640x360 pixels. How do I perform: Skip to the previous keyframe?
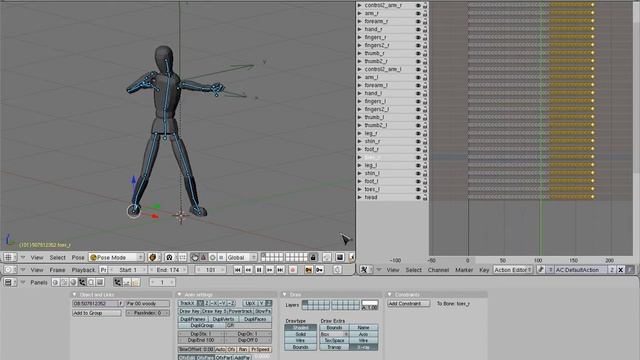pos(248,270)
